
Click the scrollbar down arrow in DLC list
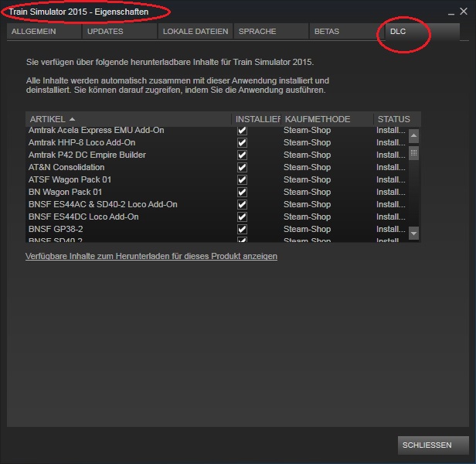tap(413, 234)
